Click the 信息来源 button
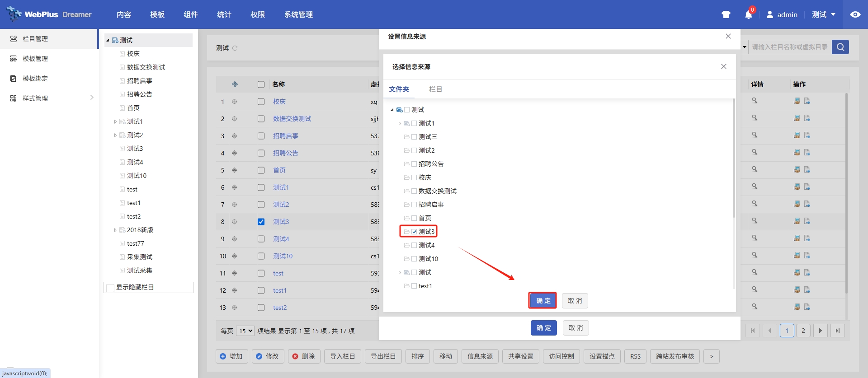Screen dimensions: 868x378 click(480, 356)
